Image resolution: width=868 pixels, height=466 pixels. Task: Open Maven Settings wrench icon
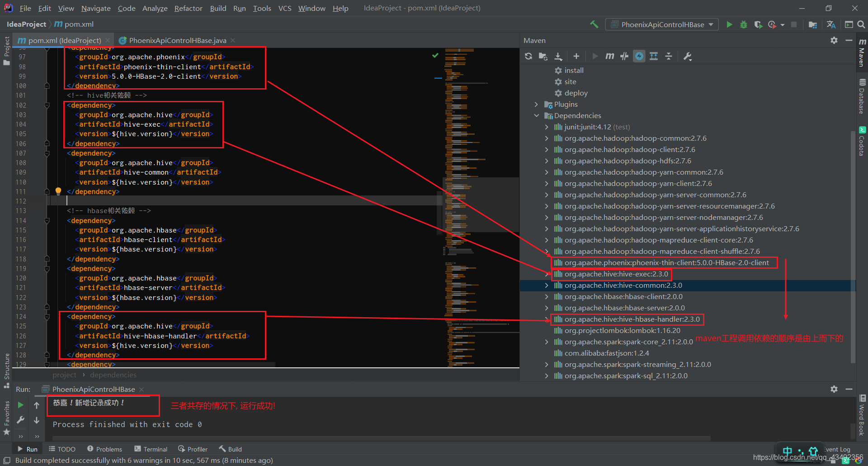(x=688, y=56)
